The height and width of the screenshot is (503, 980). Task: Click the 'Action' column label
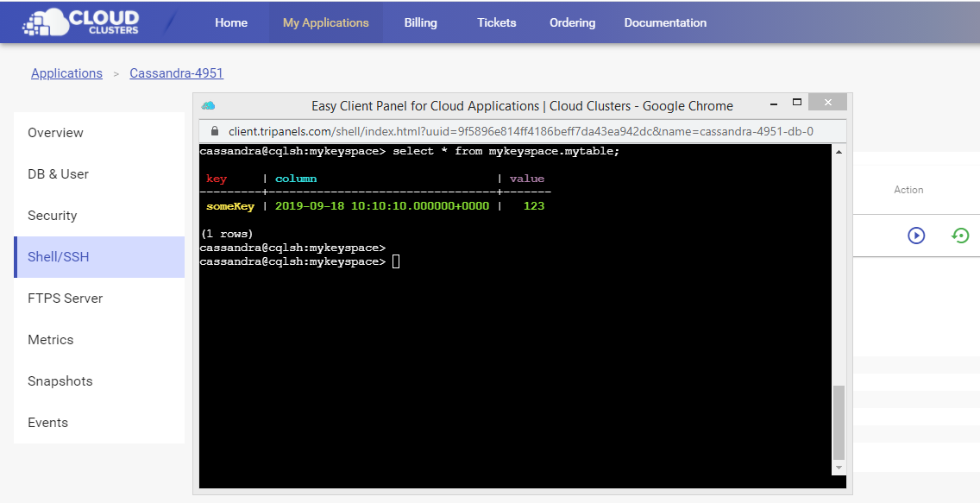tap(908, 190)
